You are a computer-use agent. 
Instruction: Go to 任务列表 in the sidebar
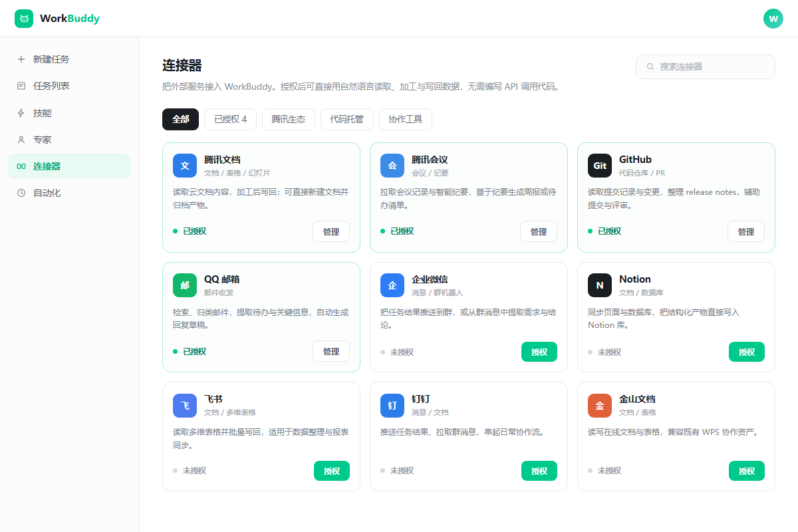[69, 86]
